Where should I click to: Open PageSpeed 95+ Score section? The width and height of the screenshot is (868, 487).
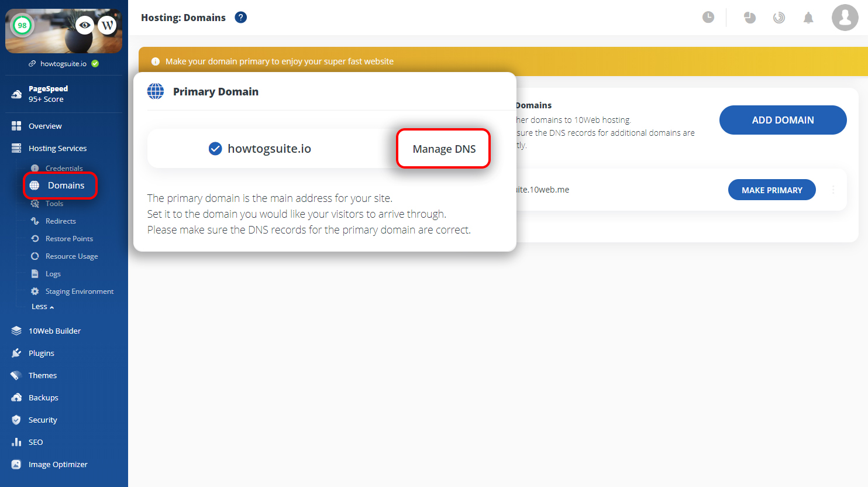(x=48, y=94)
